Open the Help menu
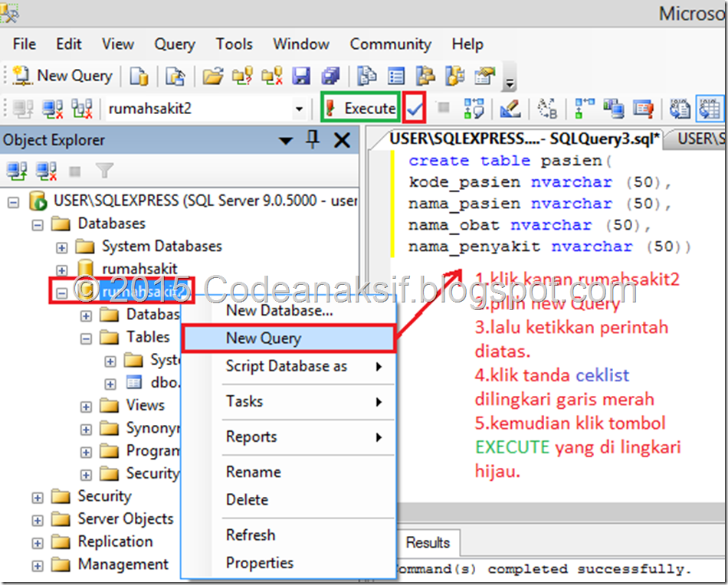 pyautogui.click(x=467, y=44)
